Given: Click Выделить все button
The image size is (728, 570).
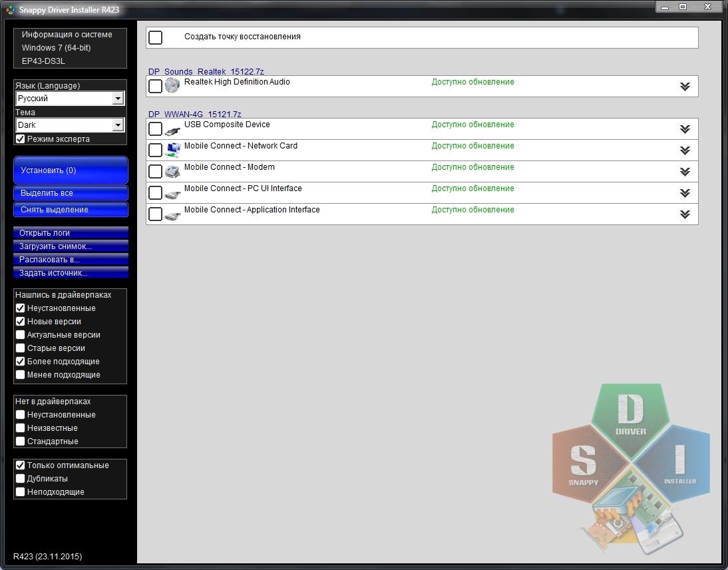Looking at the screenshot, I should [x=71, y=193].
